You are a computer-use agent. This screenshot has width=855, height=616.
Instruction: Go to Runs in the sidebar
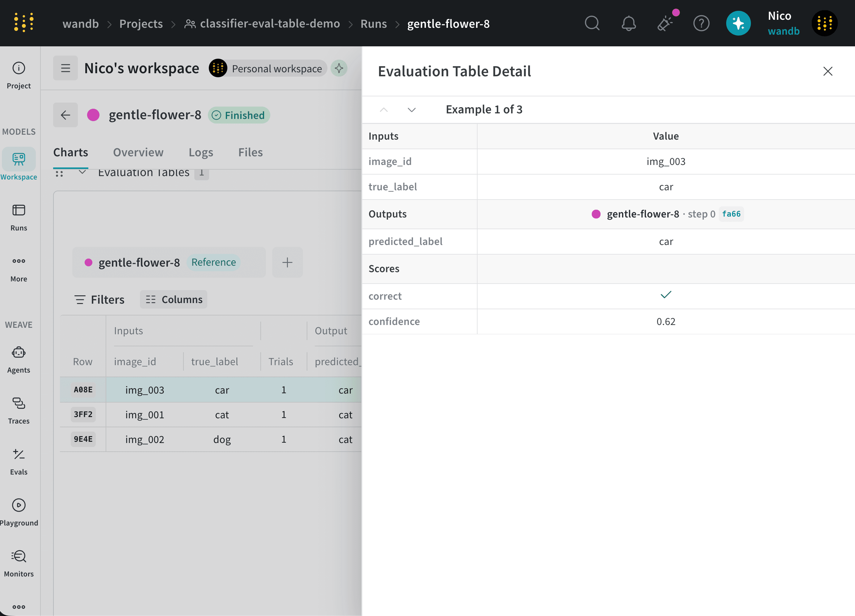click(19, 217)
